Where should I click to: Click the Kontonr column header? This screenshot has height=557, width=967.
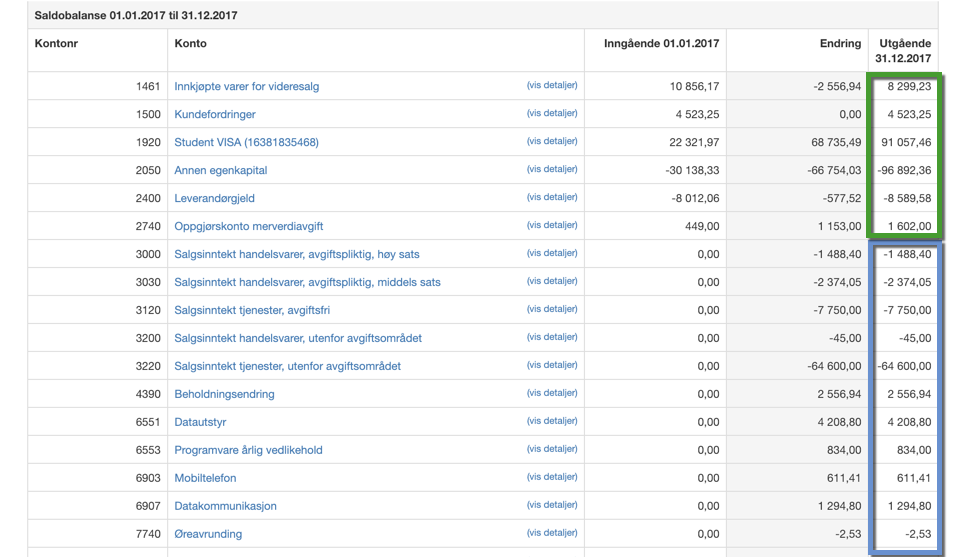pos(56,44)
